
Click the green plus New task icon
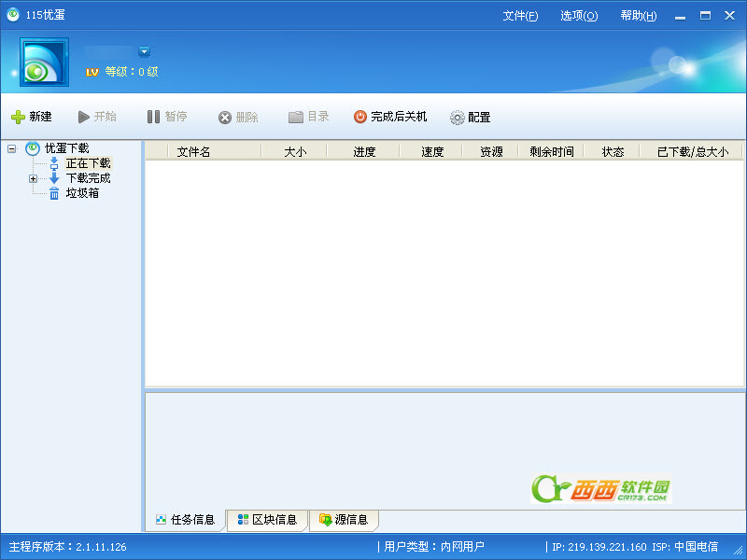(x=18, y=117)
